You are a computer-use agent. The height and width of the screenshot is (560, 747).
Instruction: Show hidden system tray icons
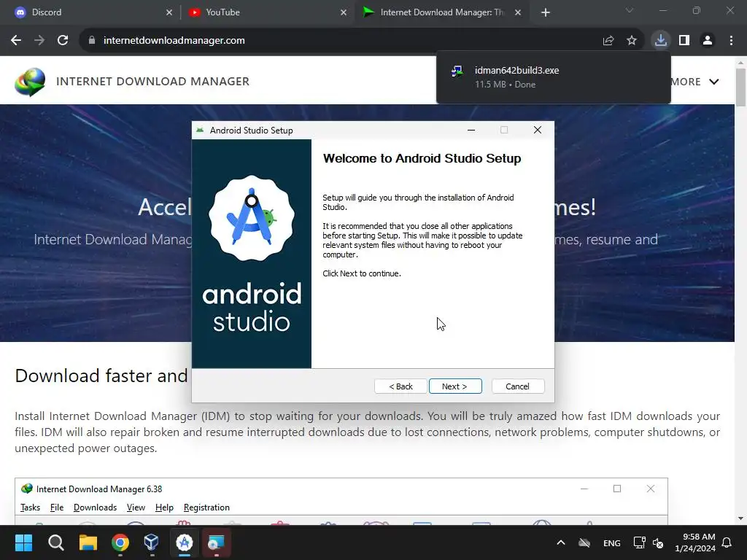click(561, 542)
